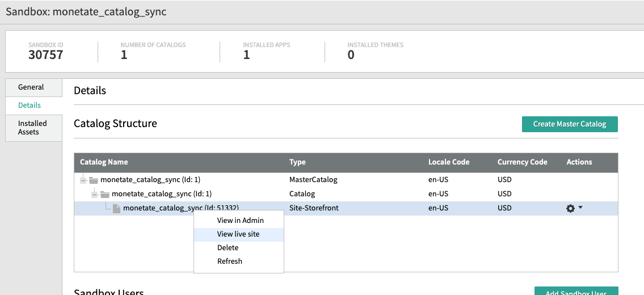This screenshot has width=644, height=295.
Task: Click the Site-Storefront document icon
Action: click(x=117, y=208)
